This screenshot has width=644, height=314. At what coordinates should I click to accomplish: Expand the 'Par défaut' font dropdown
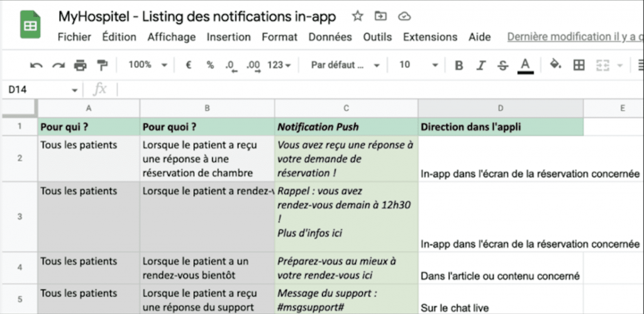345,65
